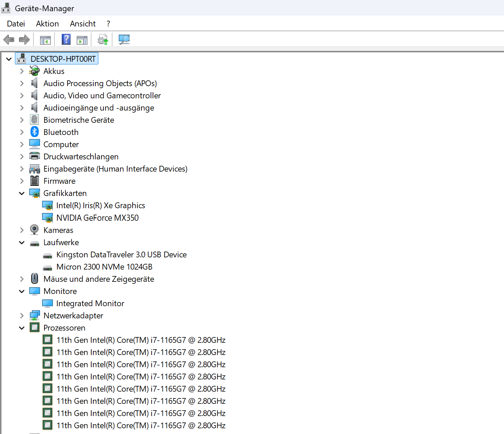
Task: Expand the Akkus category
Action: (22, 71)
